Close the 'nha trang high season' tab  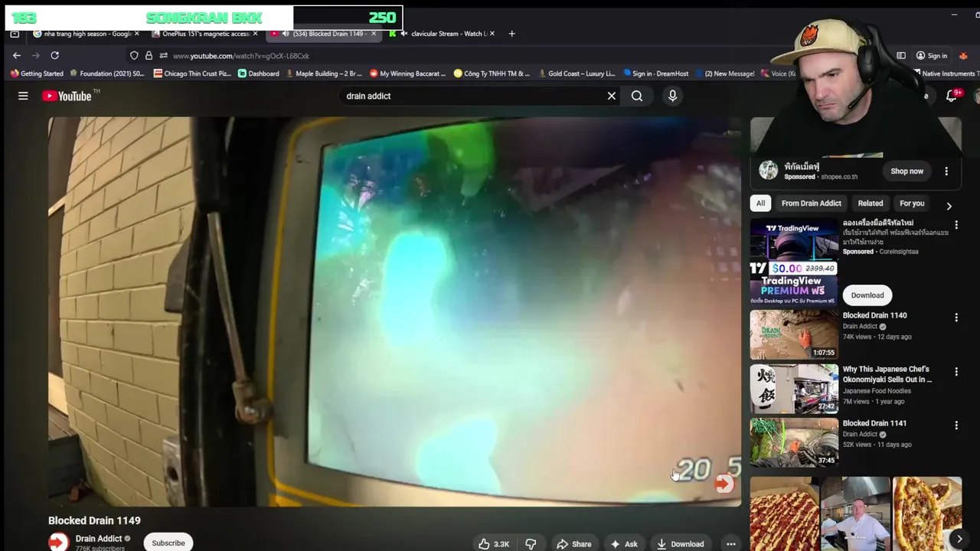click(137, 34)
